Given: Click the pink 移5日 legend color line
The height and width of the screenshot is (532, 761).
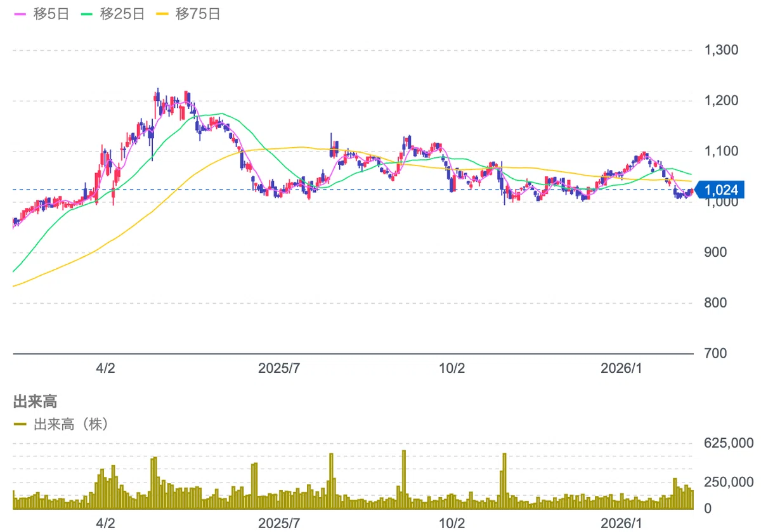Looking at the screenshot, I should pyautogui.click(x=20, y=14).
